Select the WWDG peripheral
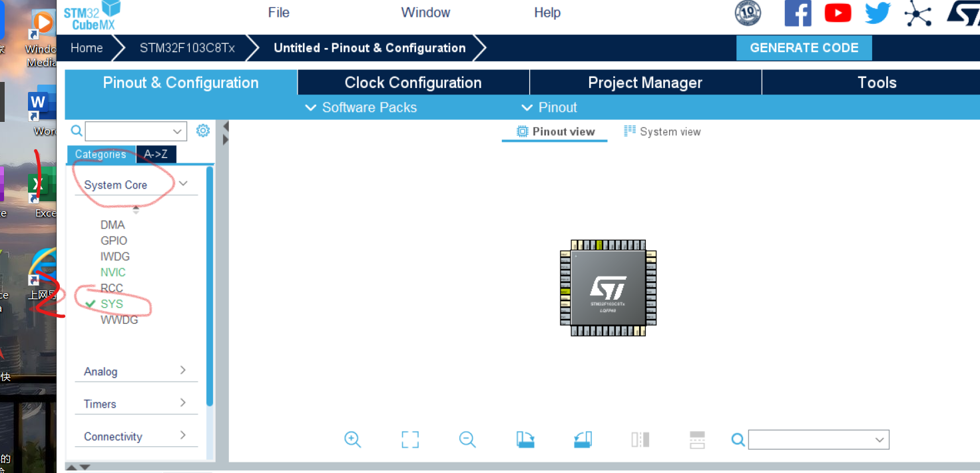The image size is (980, 473). [119, 320]
